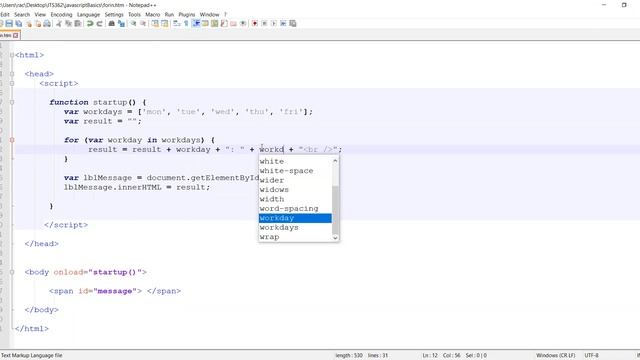Close the form.htm tab
The image size is (640, 360).
click(x=16, y=36)
